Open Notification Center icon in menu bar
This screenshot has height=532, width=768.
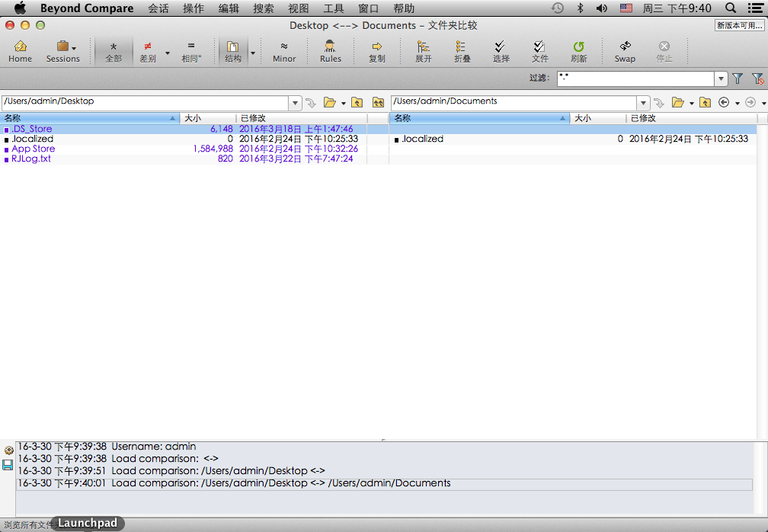coord(756,8)
